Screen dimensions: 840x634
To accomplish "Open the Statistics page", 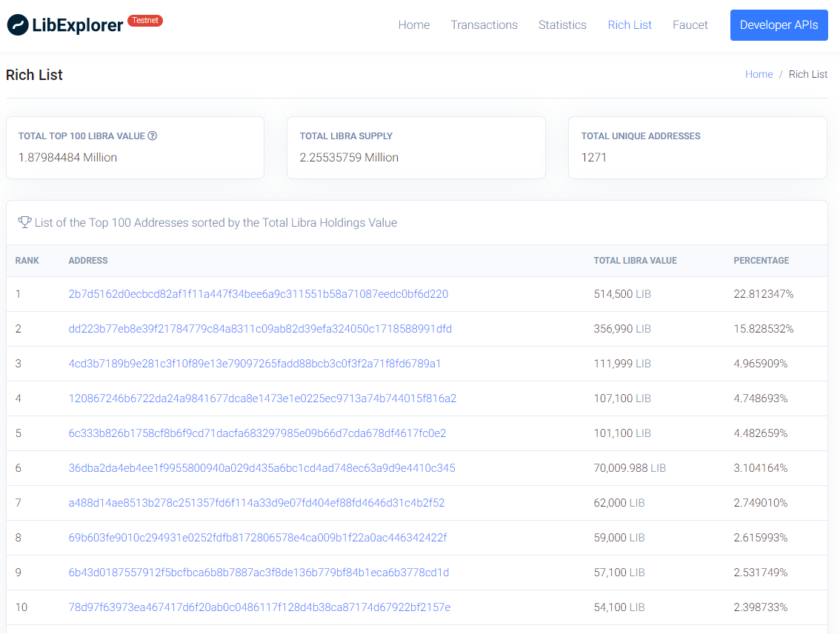I will [x=562, y=24].
